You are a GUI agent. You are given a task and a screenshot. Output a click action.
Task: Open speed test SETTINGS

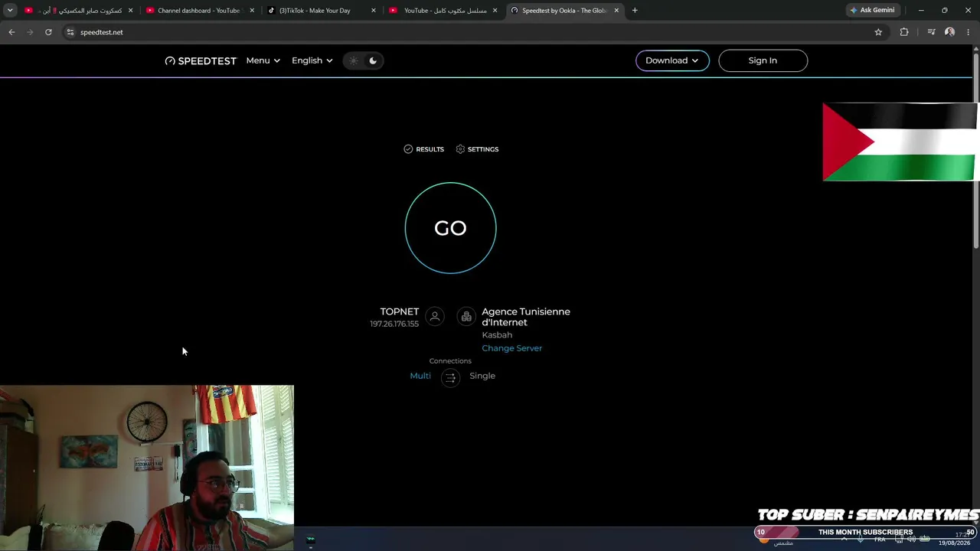477,149
